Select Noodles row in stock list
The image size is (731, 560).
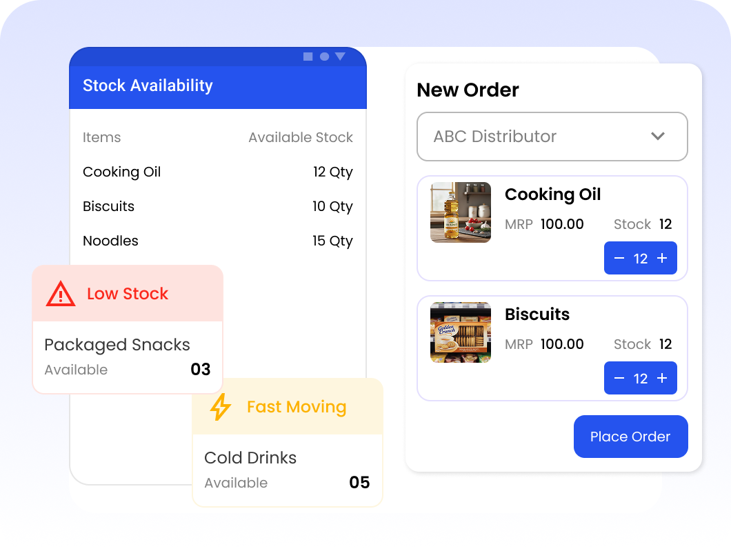click(218, 241)
